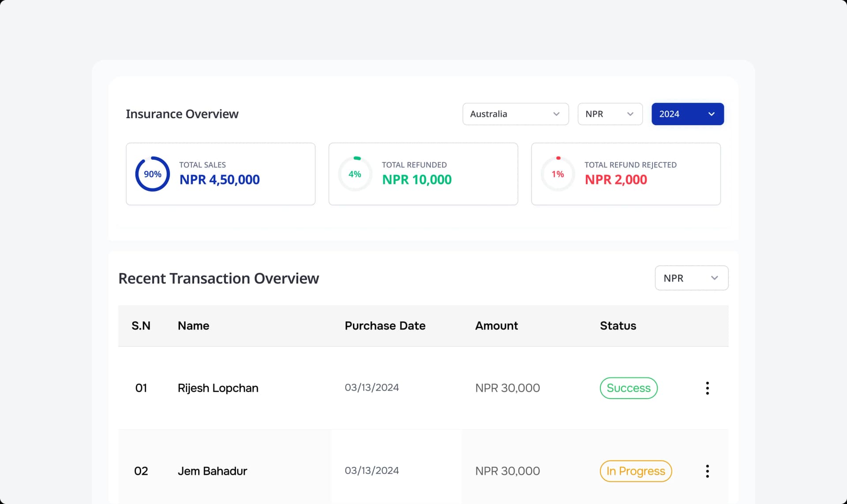The height and width of the screenshot is (504, 847).
Task: Open the actions menu for Rijesh Lopchan's row
Action: (x=707, y=388)
